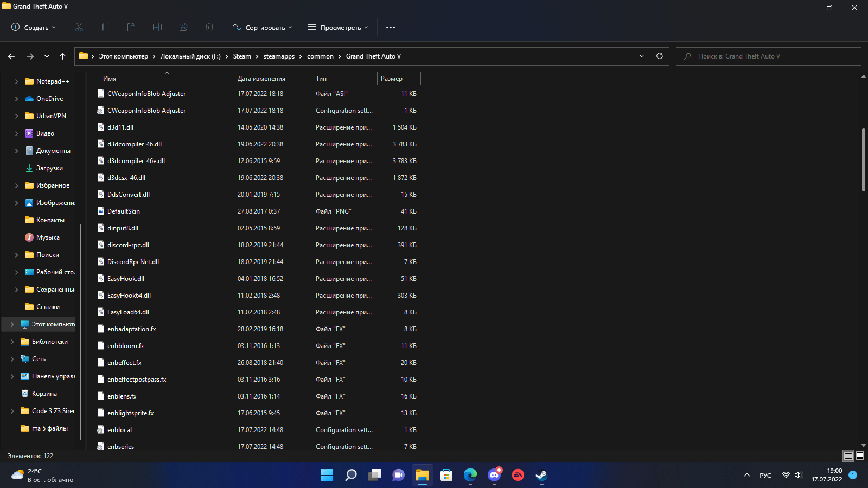Open recent locations dropdown chevron
The width and height of the screenshot is (868, 488).
coord(47,56)
